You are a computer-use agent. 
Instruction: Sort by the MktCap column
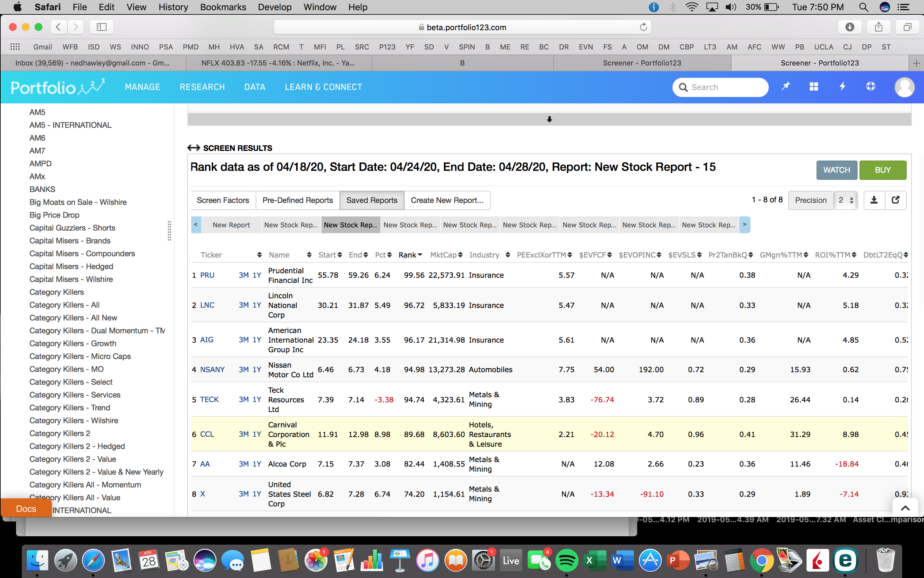coord(446,255)
